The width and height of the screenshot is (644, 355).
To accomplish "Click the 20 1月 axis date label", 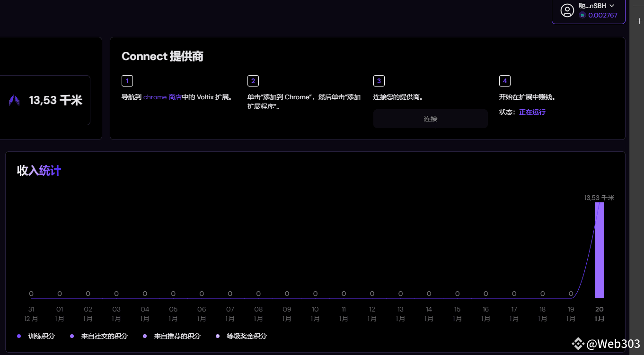I will [x=600, y=314].
